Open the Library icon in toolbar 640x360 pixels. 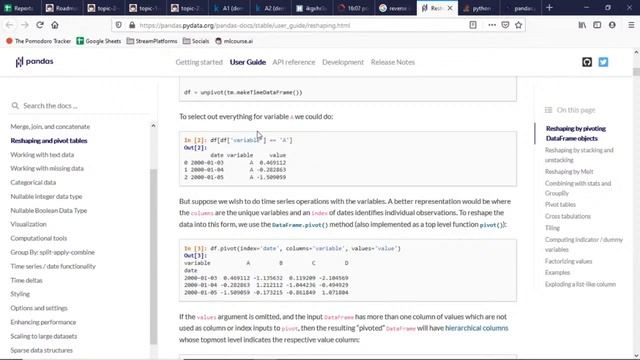582,25
